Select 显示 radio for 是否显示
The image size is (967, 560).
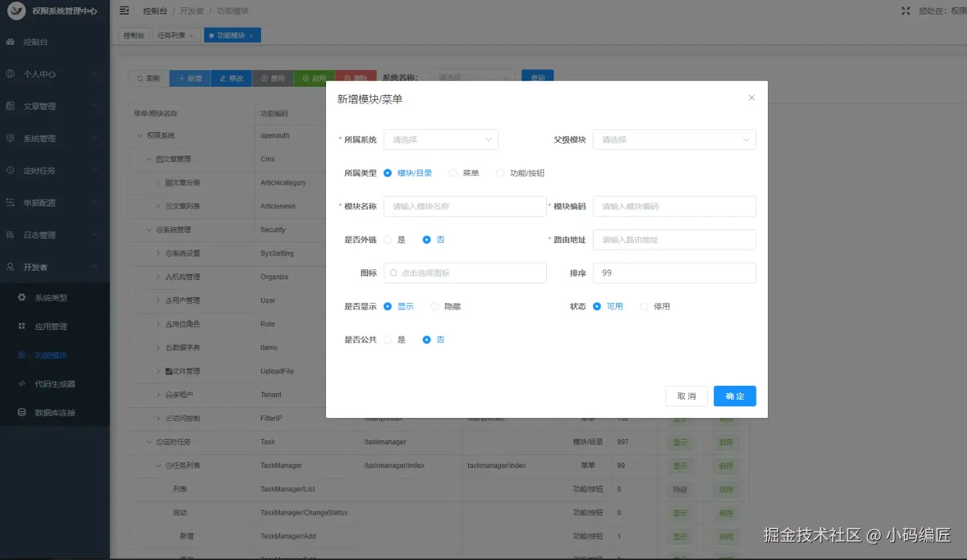pyautogui.click(x=387, y=306)
